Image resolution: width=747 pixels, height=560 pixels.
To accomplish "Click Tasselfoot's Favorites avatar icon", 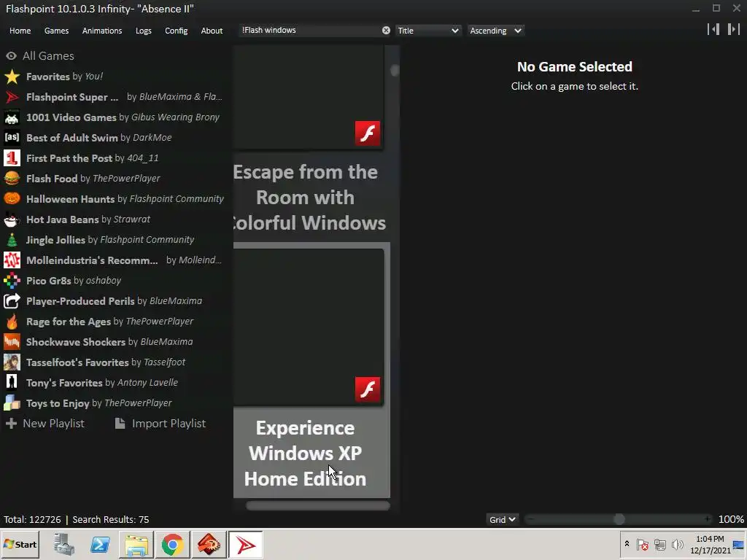I will click(x=12, y=362).
